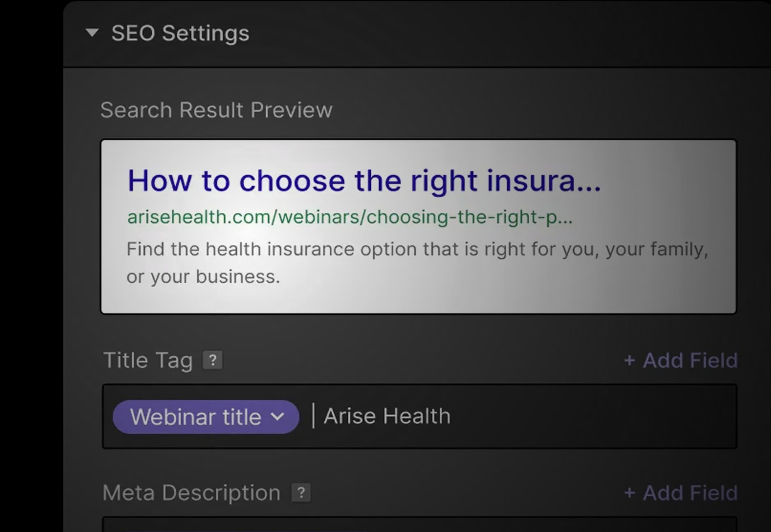Viewport: 771px width, 532px height.
Task: Click the green arisehealth.com preview URL
Action: coord(349,217)
